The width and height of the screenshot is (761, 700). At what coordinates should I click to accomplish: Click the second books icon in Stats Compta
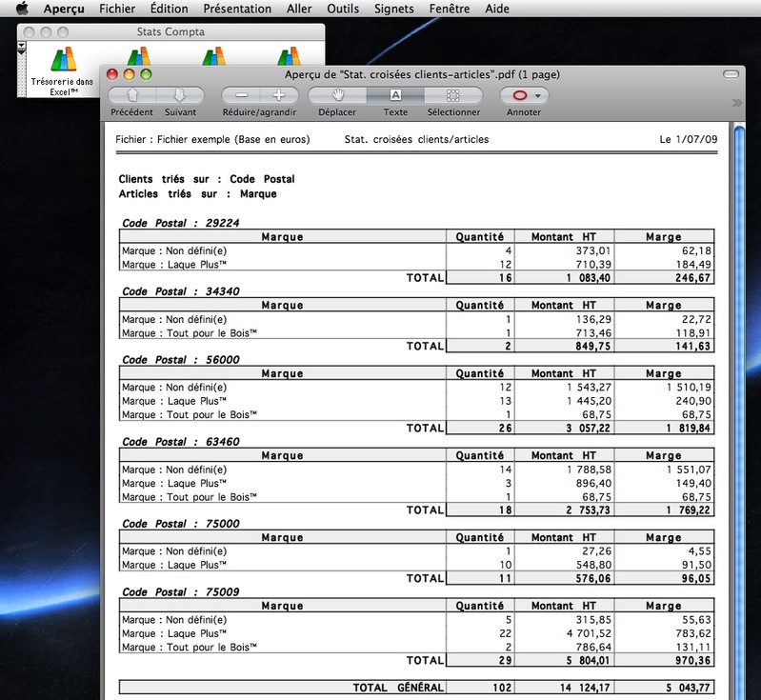[x=139, y=56]
